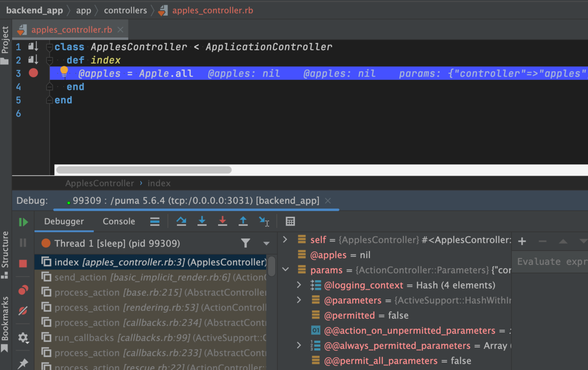Click Step Over icon in debugger toolbar
Viewport: 588px width, 370px height.
(181, 222)
